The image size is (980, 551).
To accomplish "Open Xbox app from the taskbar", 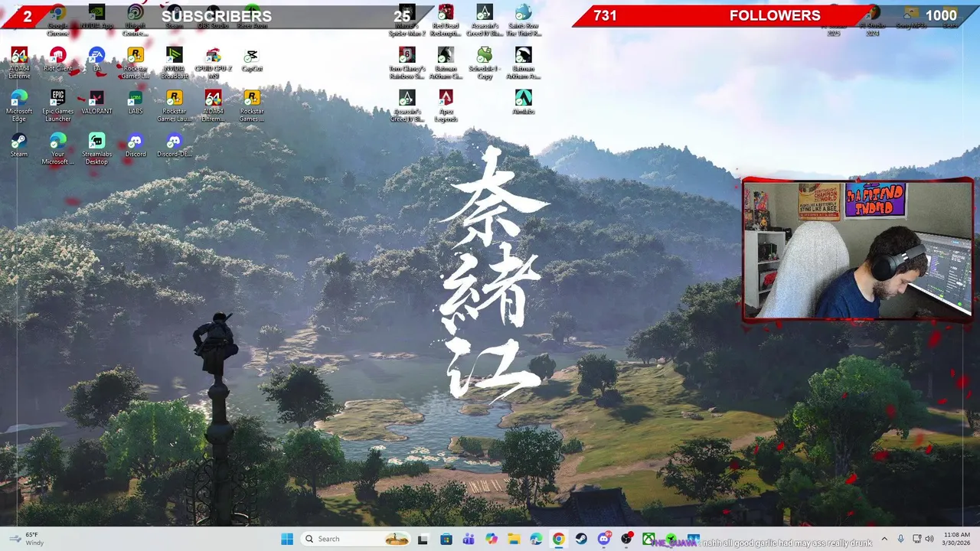I will click(649, 539).
